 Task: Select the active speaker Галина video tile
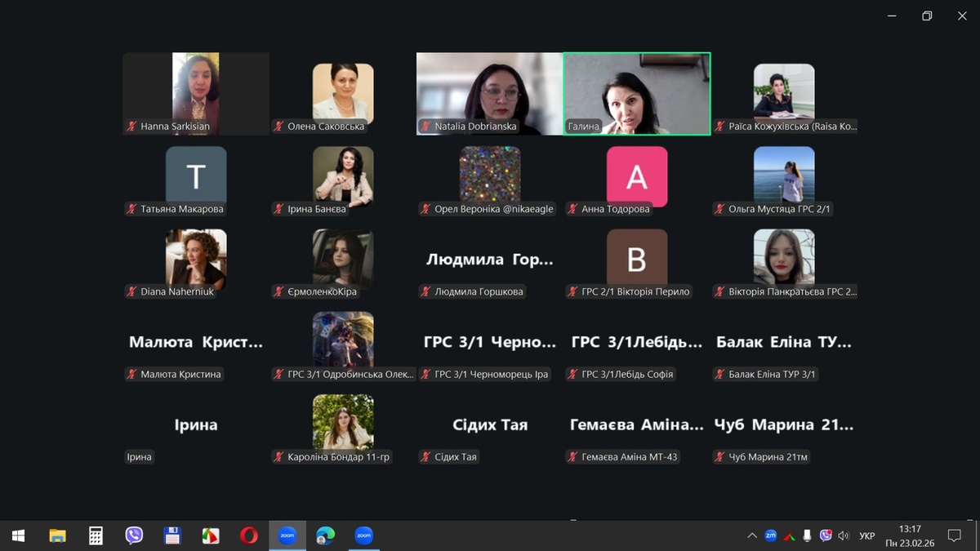[637, 91]
